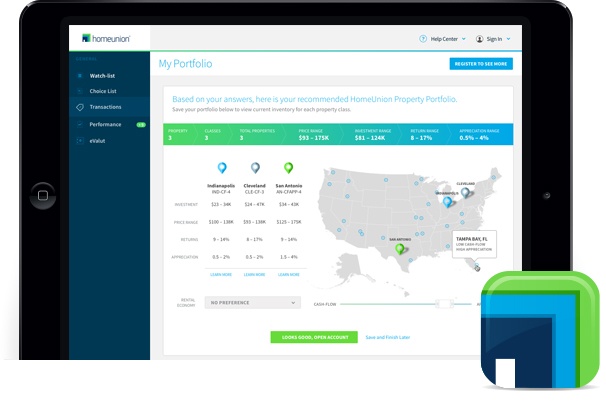Click the Indianapolis column heading
The width and height of the screenshot is (606, 402).
point(221,186)
